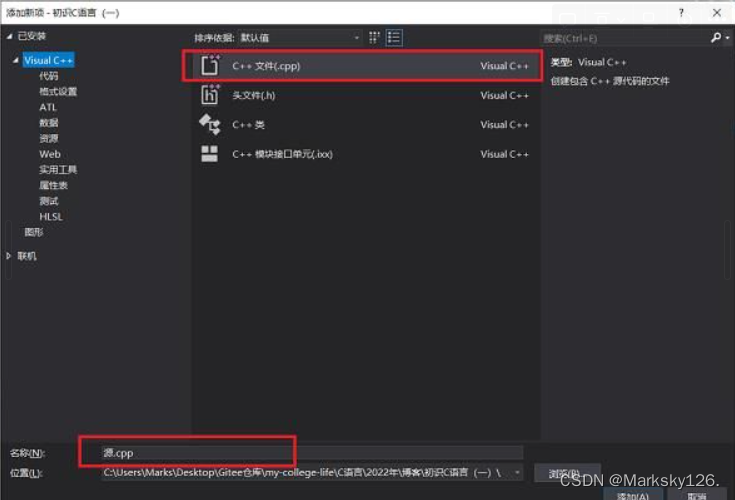The height and width of the screenshot is (500, 735).
Task: Select 资源 category in tree
Action: 49,138
